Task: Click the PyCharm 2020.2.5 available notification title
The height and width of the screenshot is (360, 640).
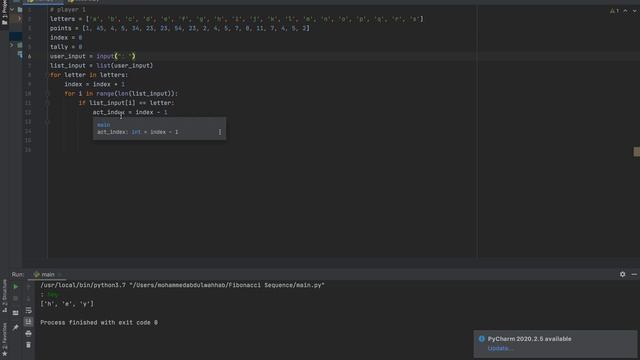Action: [529, 339]
